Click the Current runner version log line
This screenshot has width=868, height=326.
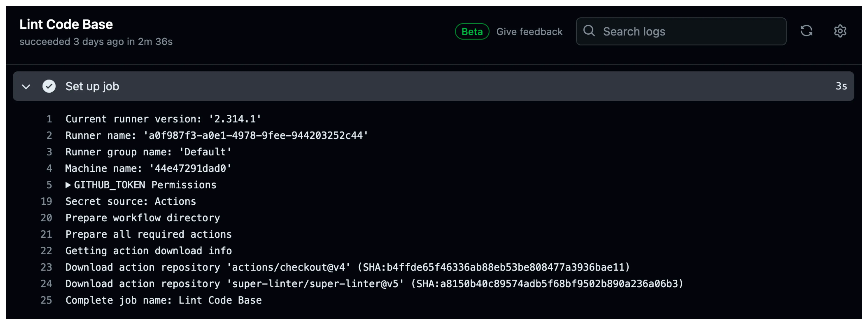point(163,119)
